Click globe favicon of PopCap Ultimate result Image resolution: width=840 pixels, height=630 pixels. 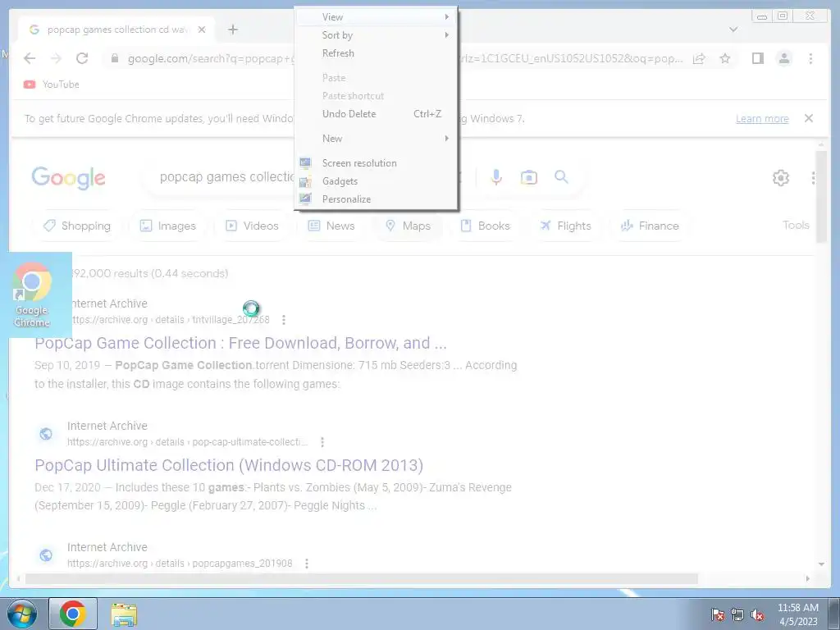point(46,434)
